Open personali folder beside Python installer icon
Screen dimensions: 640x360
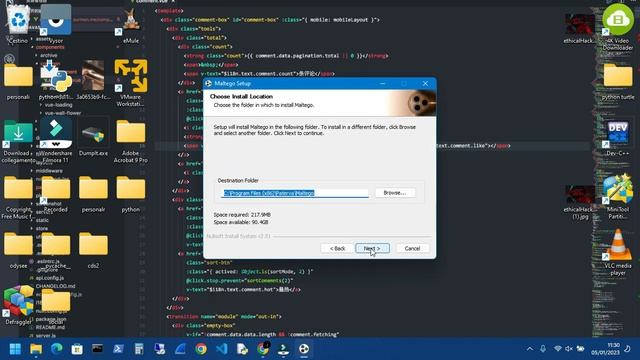18,81
